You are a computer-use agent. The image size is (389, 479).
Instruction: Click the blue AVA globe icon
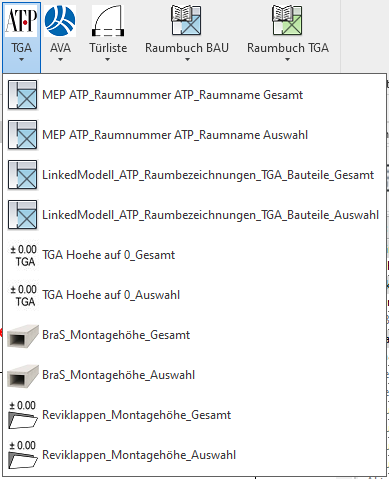coord(60,20)
